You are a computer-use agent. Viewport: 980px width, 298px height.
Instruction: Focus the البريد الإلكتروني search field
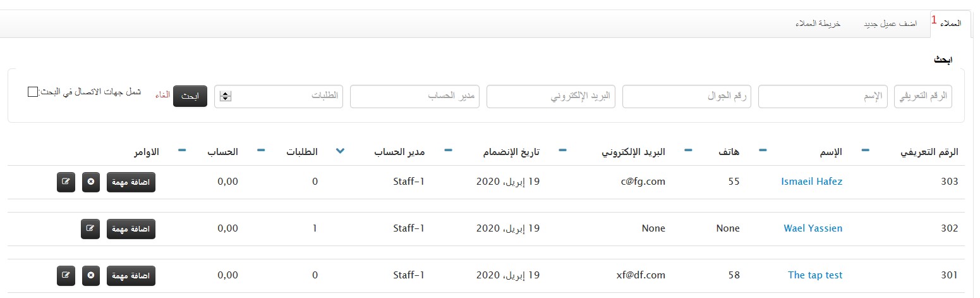click(551, 96)
